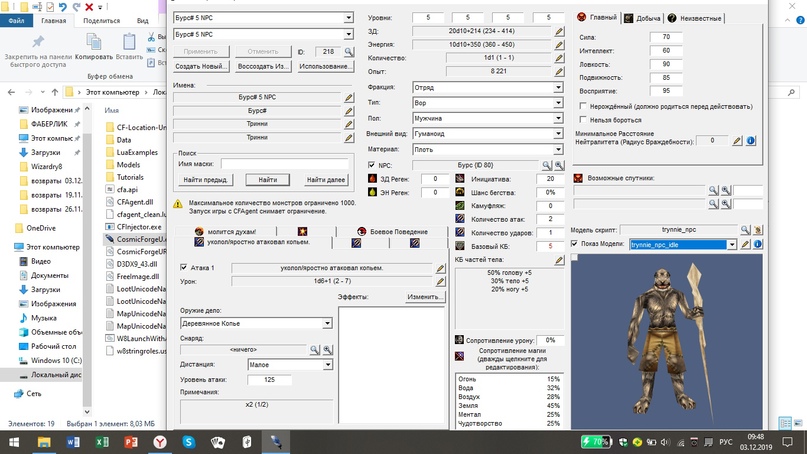Open the Дистанция dropdown set to Малое
The height and width of the screenshot is (454, 807).
pyautogui.click(x=327, y=365)
